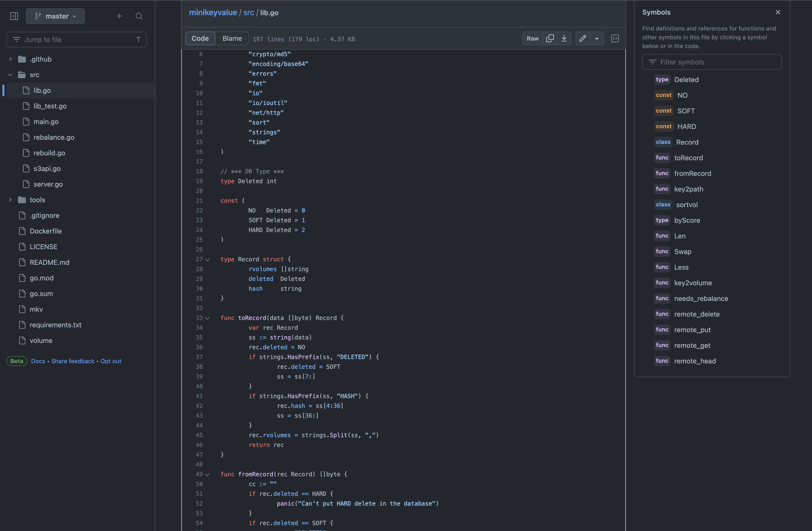Download the raw lib.go file
The width and height of the screenshot is (812, 531).
[x=564, y=38]
